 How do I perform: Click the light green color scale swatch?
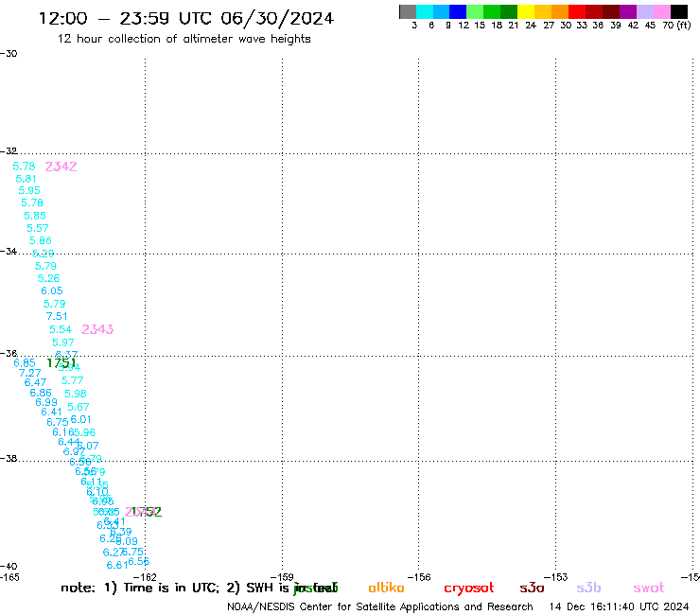[x=475, y=11]
